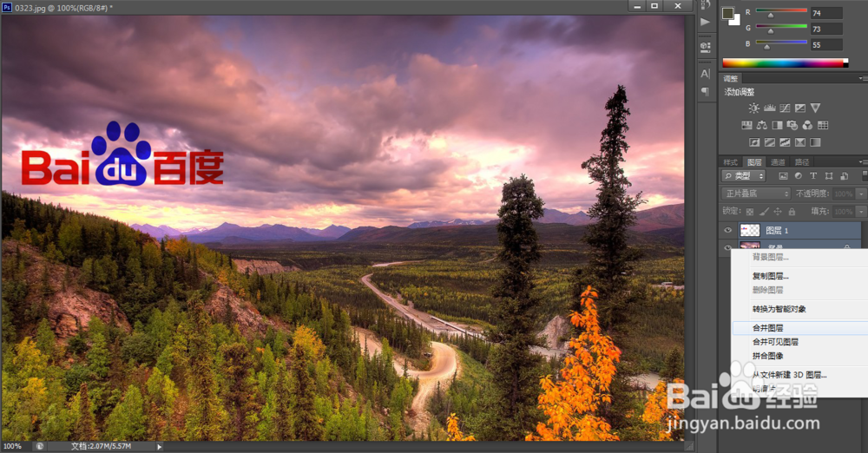Hide 图层 1 with eye icon
868x453 pixels.
(x=728, y=230)
